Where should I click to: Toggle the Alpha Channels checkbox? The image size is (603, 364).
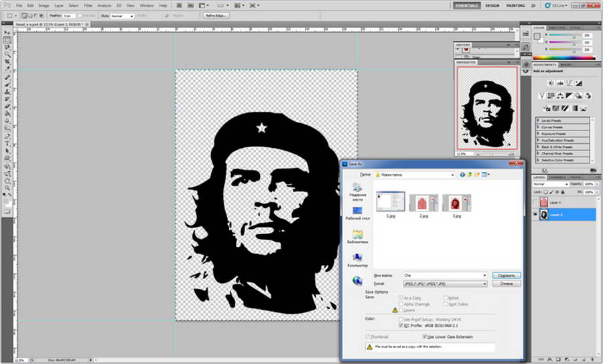click(x=401, y=304)
